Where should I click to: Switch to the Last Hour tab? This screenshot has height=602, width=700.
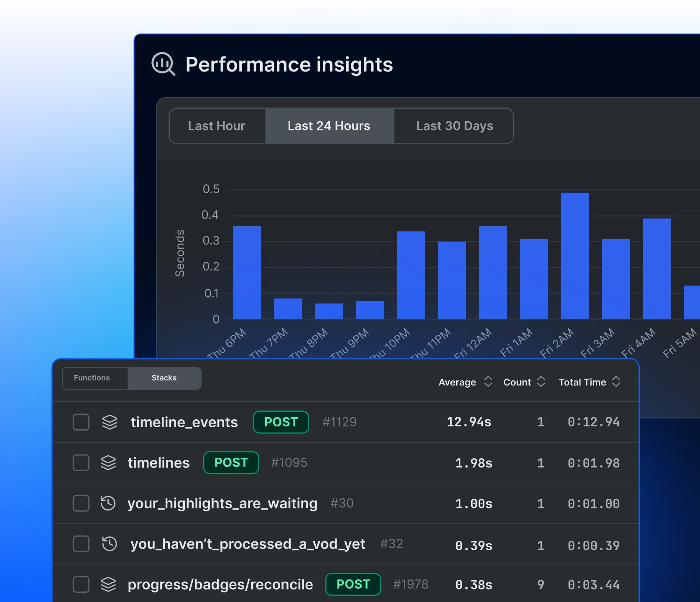click(217, 126)
